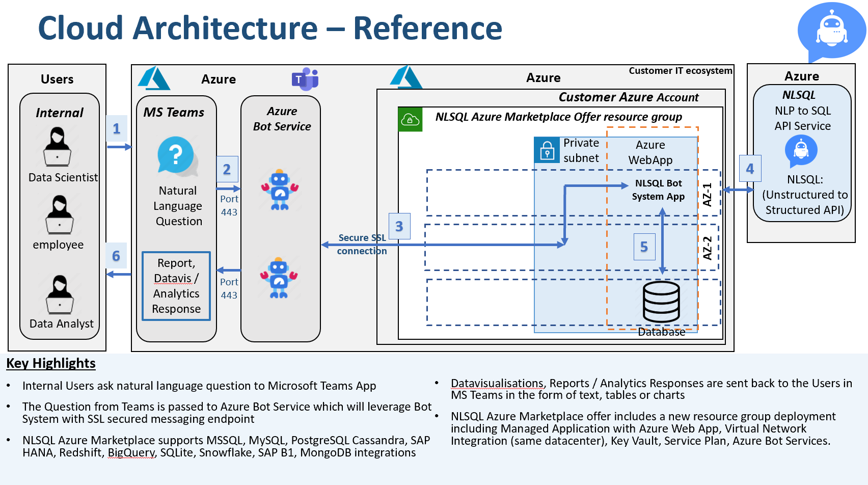Click the Microsoft Teams logo icon
The width and height of the screenshot is (868, 485).
(305, 79)
